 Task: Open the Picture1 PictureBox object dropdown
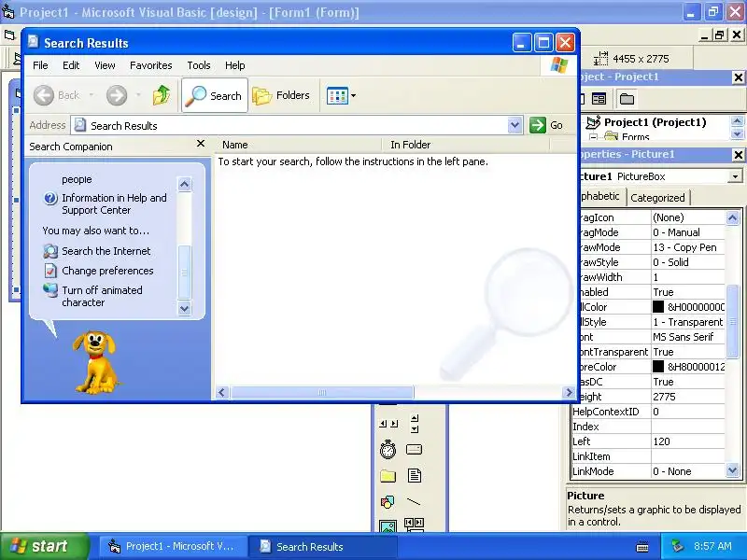pos(735,176)
